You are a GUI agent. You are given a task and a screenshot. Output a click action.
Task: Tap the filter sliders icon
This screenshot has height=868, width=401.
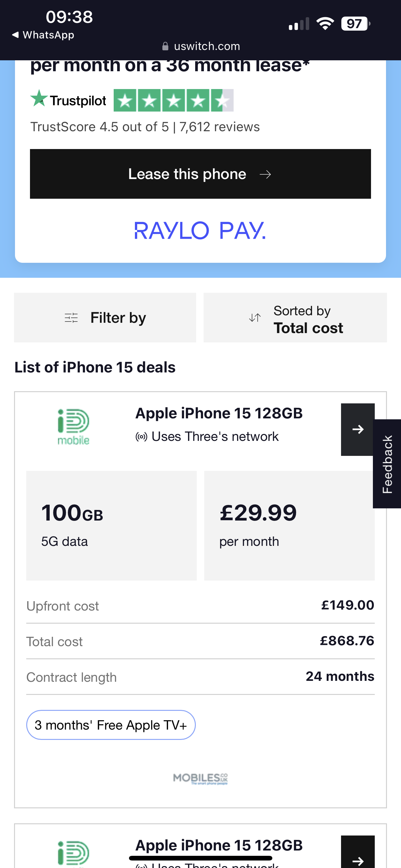pyautogui.click(x=71, y=317)
